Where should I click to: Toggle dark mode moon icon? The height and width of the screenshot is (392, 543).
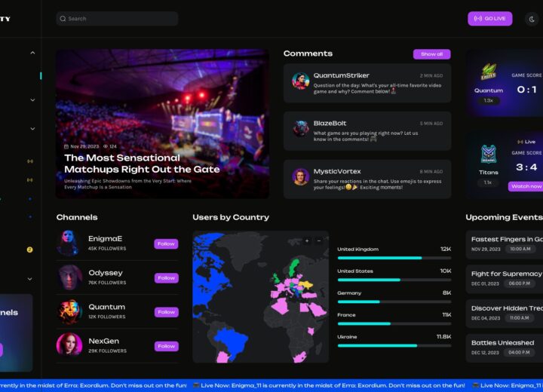[532, 19]
